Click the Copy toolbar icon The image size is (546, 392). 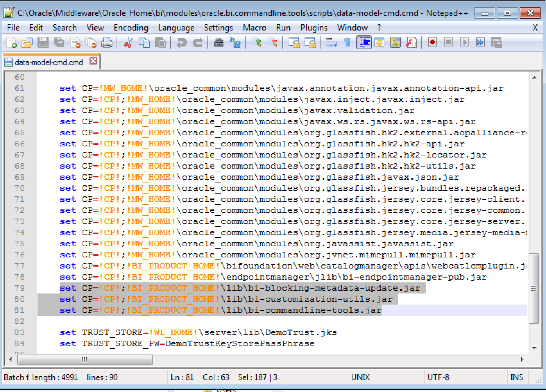144,43
